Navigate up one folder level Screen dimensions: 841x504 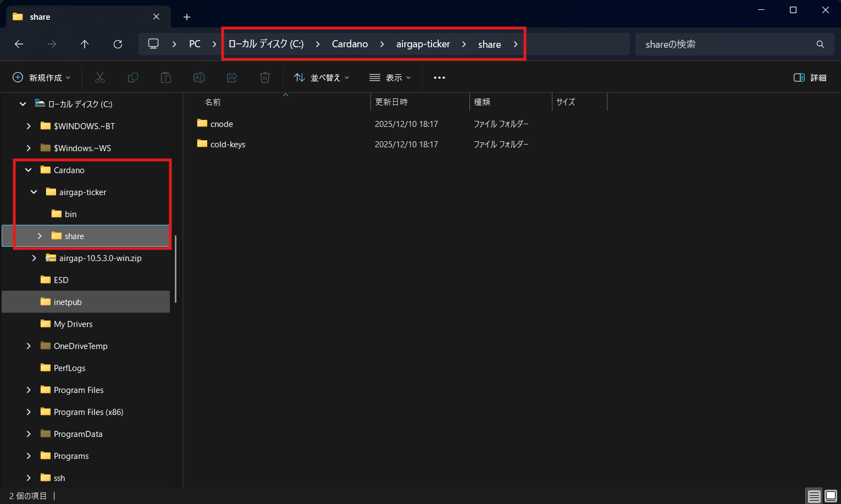pos(85,44)
